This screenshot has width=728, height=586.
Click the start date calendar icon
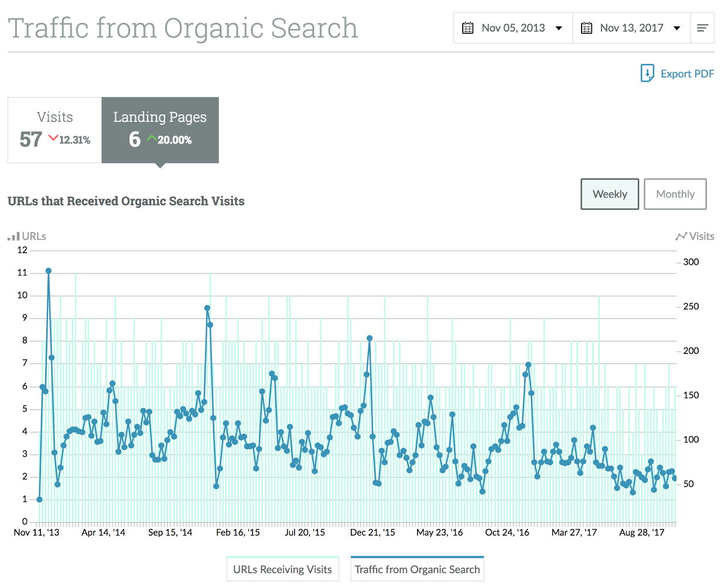tap(467, 28)
